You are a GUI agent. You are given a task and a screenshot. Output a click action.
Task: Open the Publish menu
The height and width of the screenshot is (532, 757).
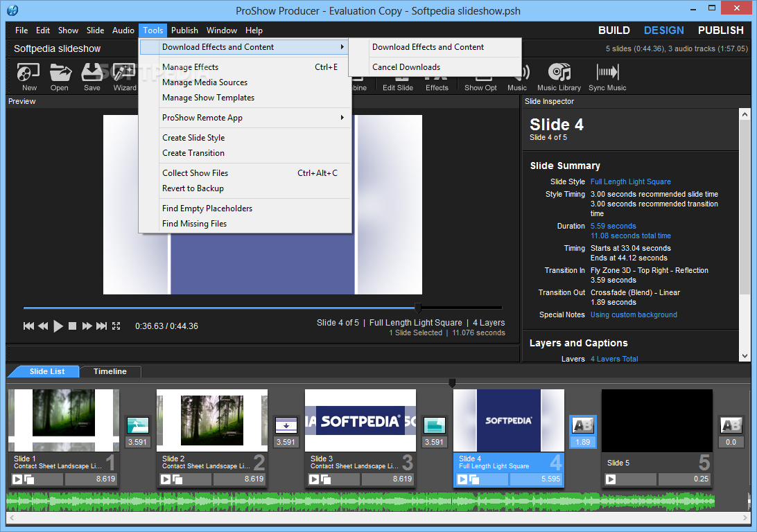pos(184,30)
